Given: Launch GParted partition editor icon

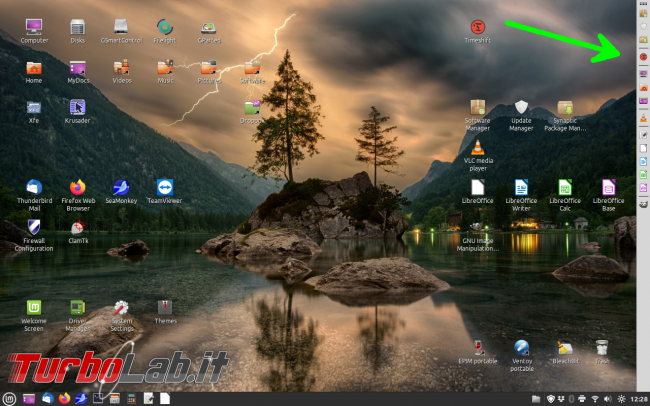Looking at the screenshot, I should tap(209, 27).
